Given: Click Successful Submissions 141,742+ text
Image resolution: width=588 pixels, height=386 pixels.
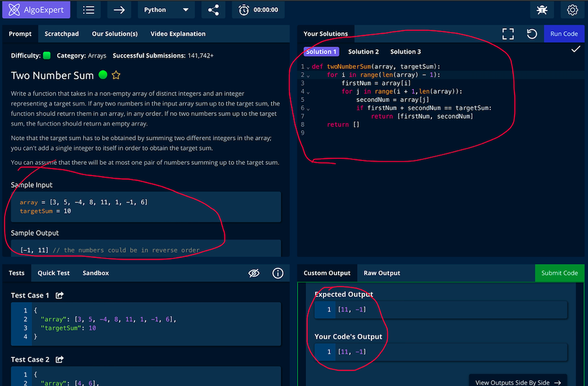Looking at the screenshot, I should (x=163, y=55).
